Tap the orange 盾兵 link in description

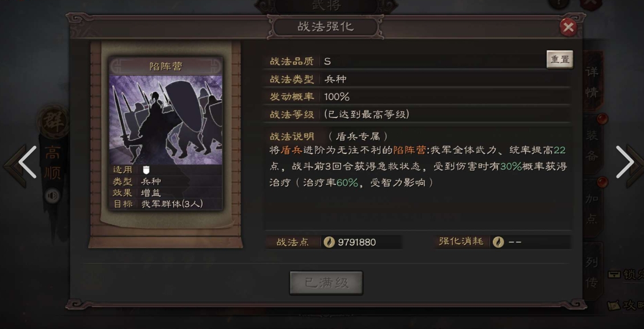point(291,151)
